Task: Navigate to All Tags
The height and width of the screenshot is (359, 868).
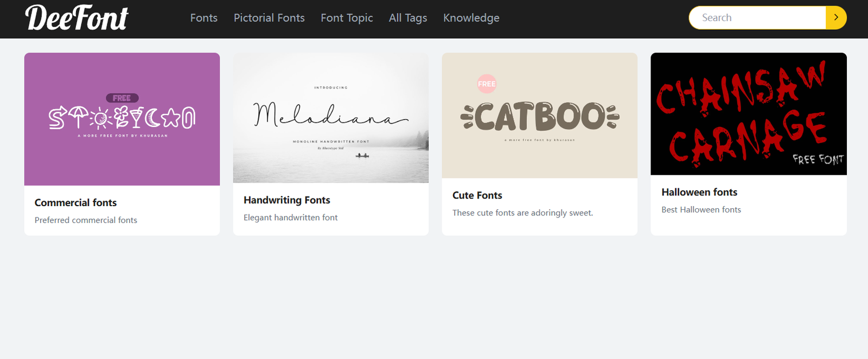Action: point(408,18)
